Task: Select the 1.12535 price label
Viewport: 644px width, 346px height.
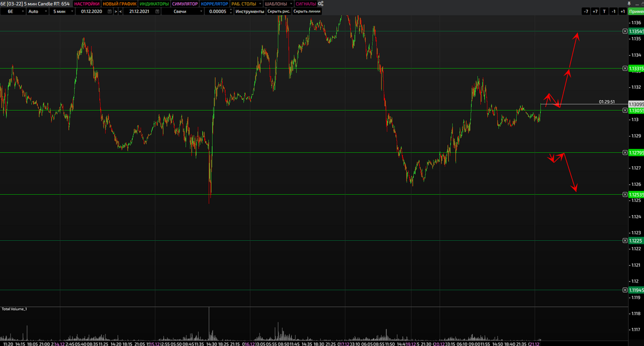Action: click(x=636, y=194)
